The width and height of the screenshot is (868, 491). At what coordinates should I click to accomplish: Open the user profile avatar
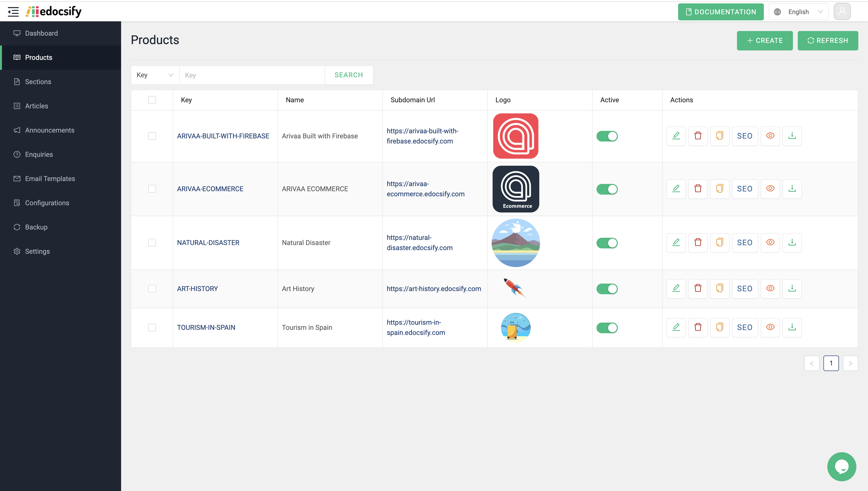[x=842, y=12]
